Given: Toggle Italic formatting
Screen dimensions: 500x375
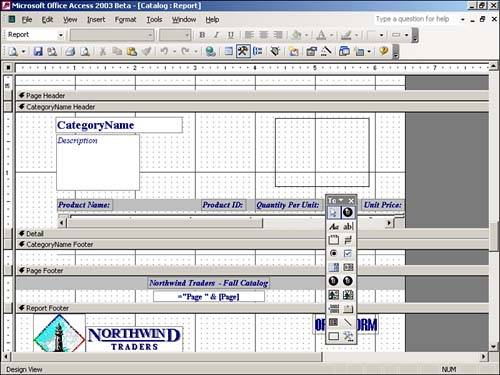Looking at the screenshot, I should tap(216, 35).
